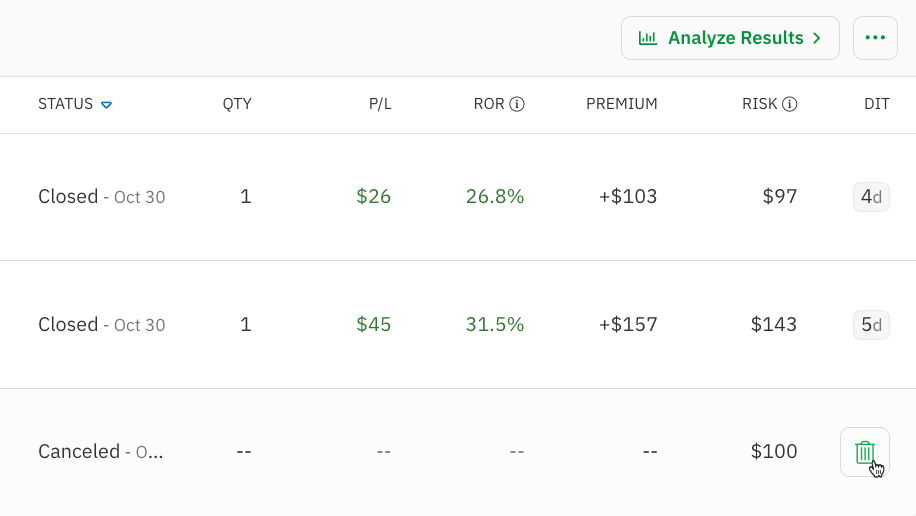Open Analyze Results chevron

[x=817, y=38]
